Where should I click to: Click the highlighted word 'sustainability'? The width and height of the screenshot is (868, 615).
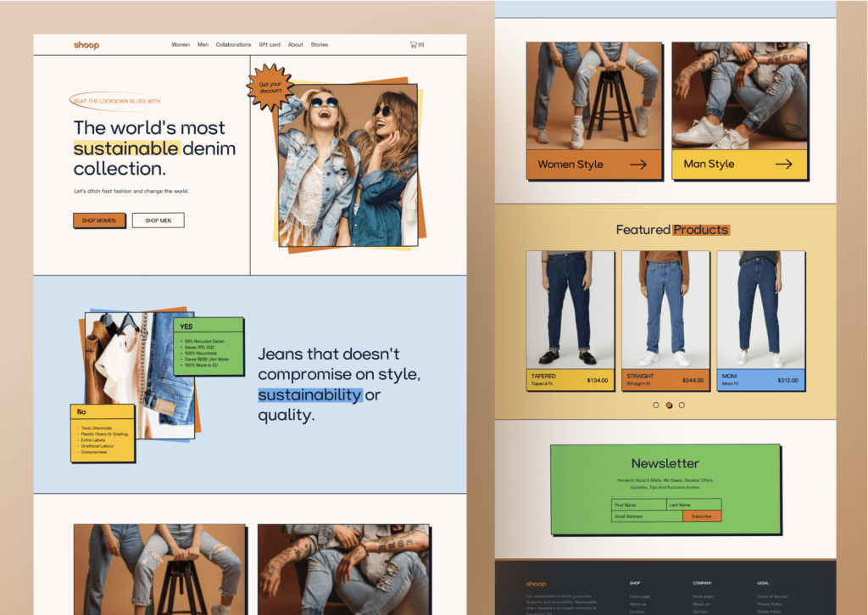click(x=309, y=395)
